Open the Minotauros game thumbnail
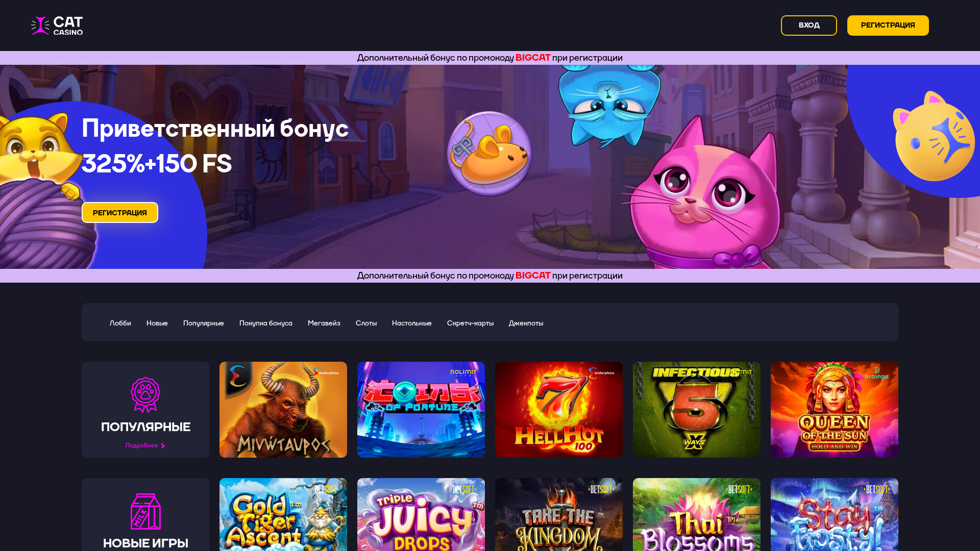 (x=283, y=410)
